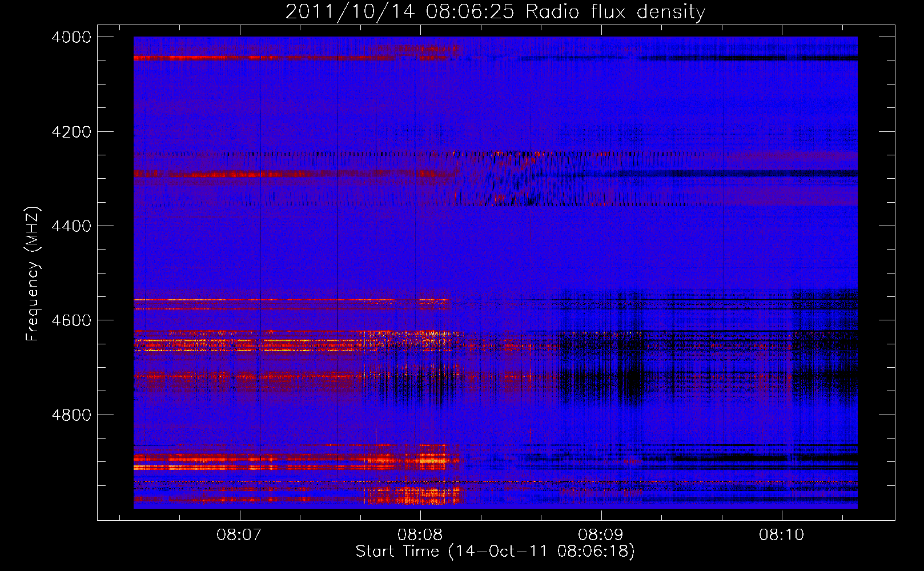Screen dimensions: 924x571
Task: Click the 4000 frequency axis label
Action: tap(71, 37)
